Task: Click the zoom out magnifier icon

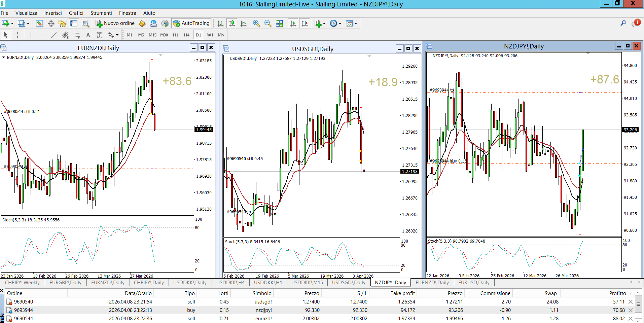Action: [x=268, y=23]
